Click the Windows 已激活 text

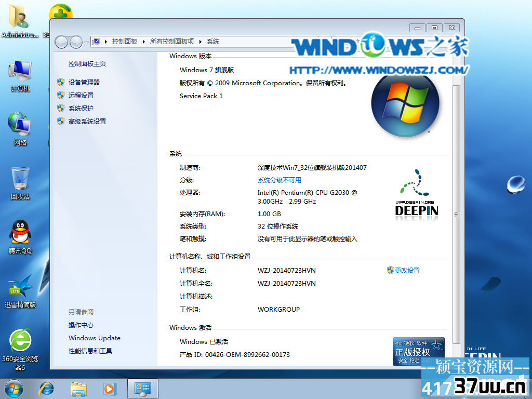[x=204, y=342]
